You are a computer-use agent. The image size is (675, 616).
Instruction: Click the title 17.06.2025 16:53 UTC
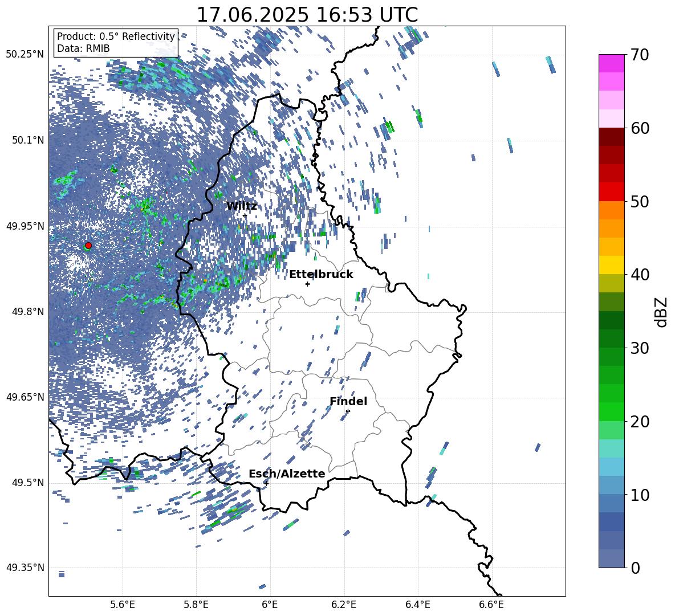(307, 15)
